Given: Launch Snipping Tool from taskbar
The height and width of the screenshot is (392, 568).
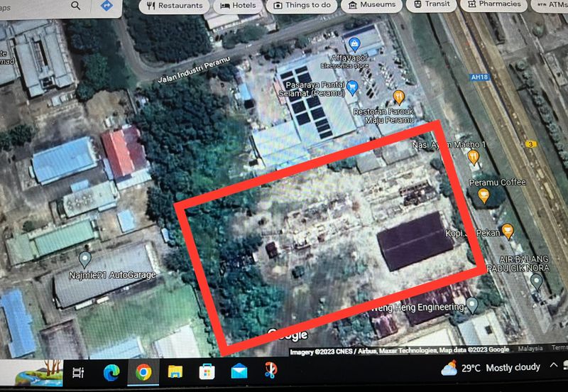Looking at the screenshot, I should pos(271,370).
